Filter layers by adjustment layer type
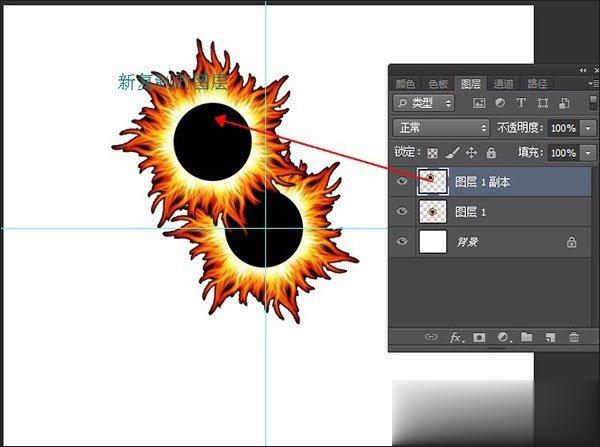600x447 pixels. click(500, 103)
